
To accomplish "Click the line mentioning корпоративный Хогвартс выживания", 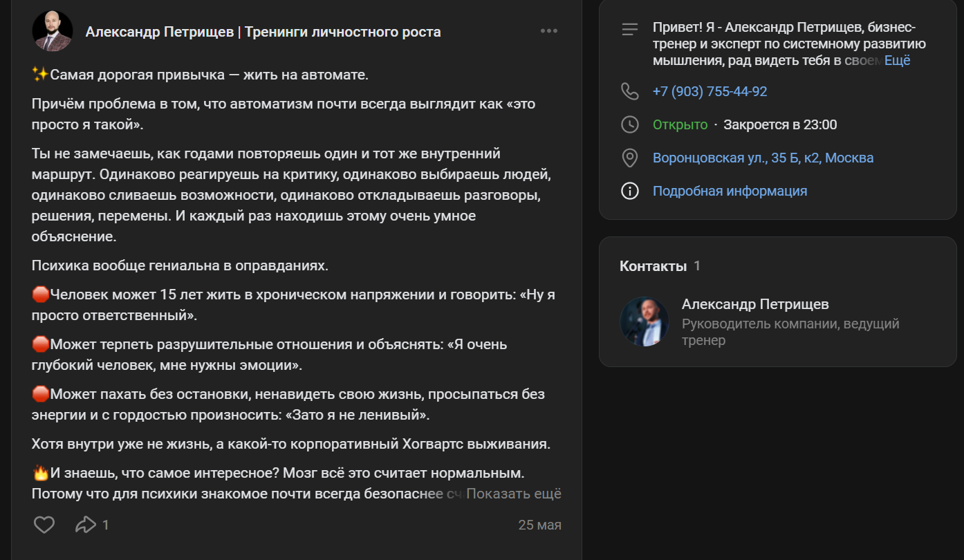I will [291, 444].
